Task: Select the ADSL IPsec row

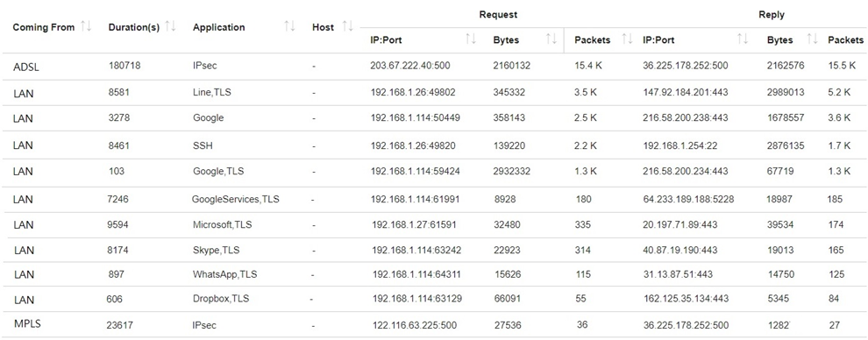Action: pos(434,67)
